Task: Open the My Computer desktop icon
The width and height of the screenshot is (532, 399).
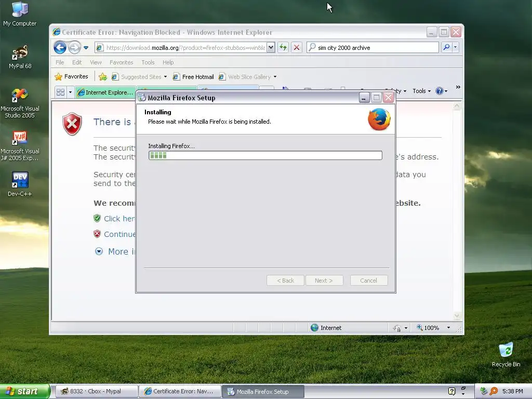Action: click(x=20, y=14)
